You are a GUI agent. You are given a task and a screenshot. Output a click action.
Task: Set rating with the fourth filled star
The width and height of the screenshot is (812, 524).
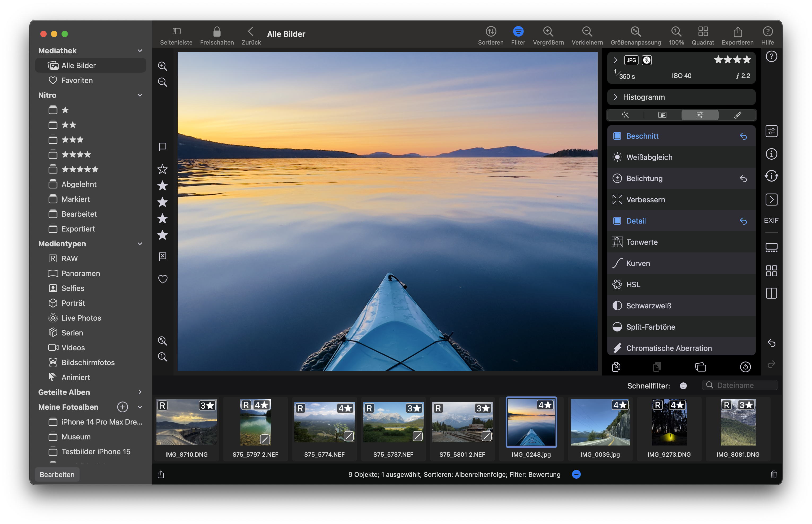pyautogui.click(x=163, y=235)
